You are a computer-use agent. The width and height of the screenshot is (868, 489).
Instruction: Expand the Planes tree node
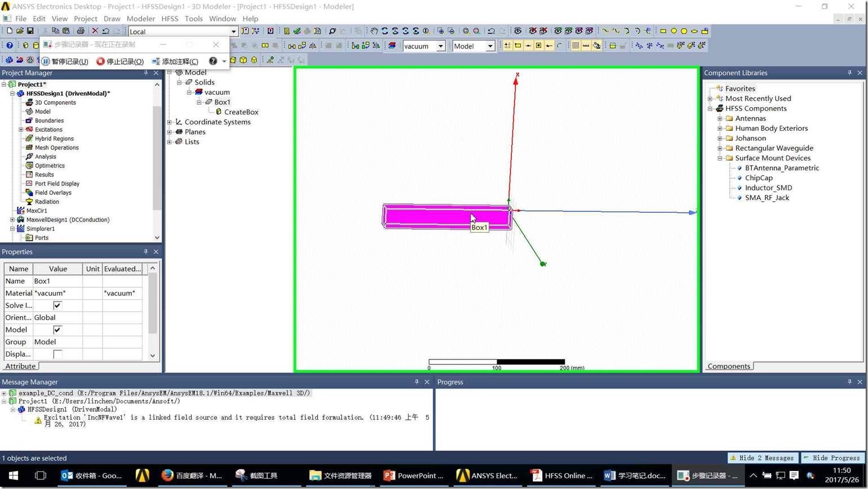(170, 132)
